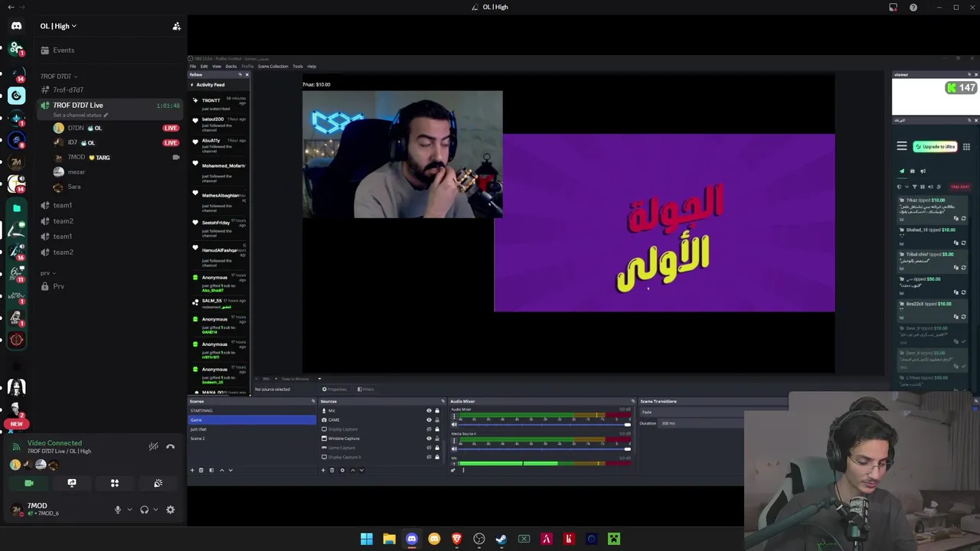Expand headphone output options arrow
This screenshot has height=551, width=980.
pyautogui.click(x=155, y=510)
